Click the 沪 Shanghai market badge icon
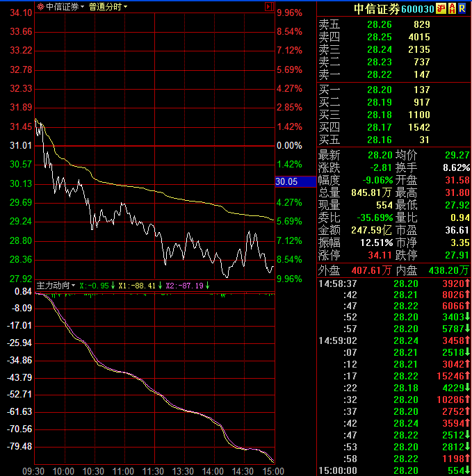This screenshot has width=472, height=476. pyautogui.click(x=441, y=9)
